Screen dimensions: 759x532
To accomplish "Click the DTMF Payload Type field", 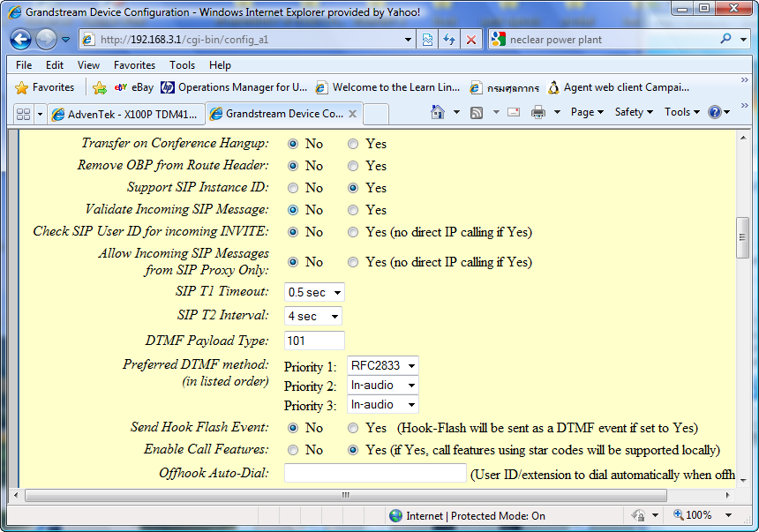I will tap(315, 341).
